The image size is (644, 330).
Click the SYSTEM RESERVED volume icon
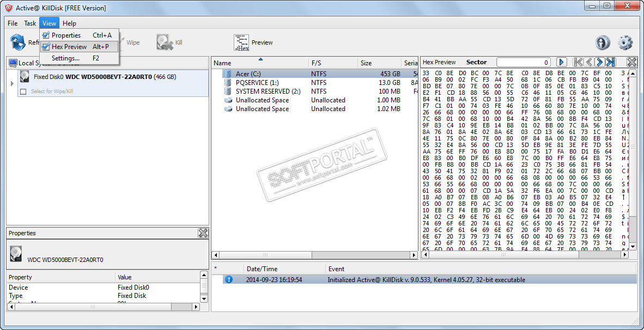click(227, 91)
